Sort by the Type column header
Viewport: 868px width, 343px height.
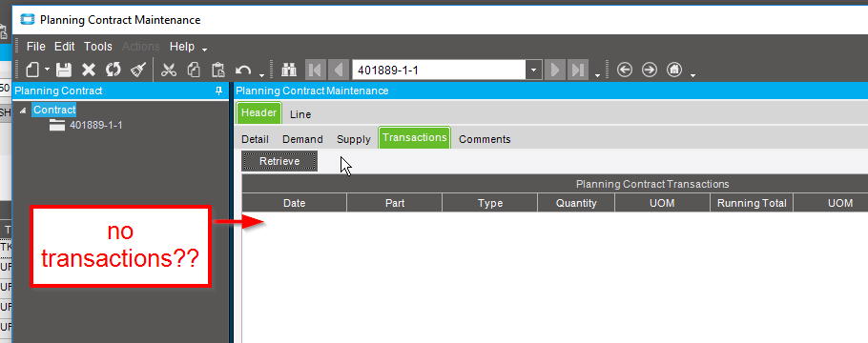[490, 203]
